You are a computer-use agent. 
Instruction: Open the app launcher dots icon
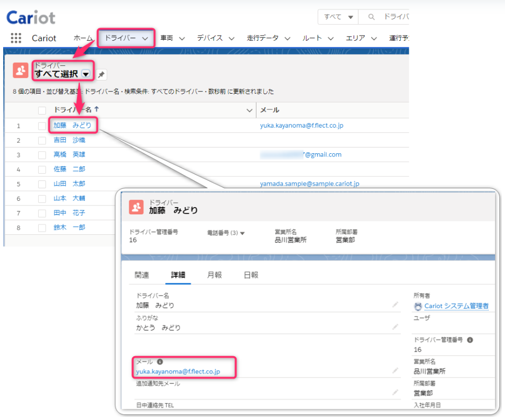point(16,38)
